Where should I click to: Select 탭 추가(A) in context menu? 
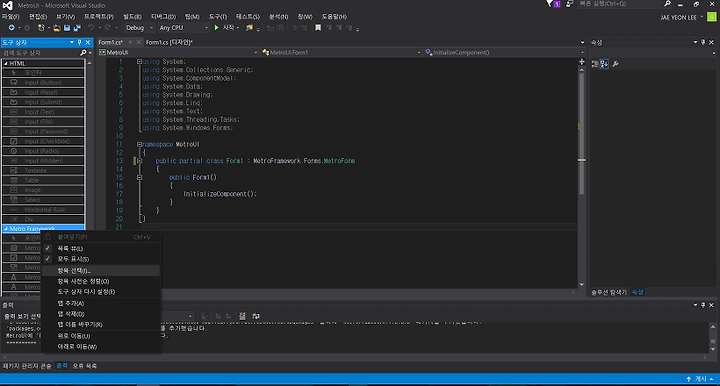pos(101,303)
